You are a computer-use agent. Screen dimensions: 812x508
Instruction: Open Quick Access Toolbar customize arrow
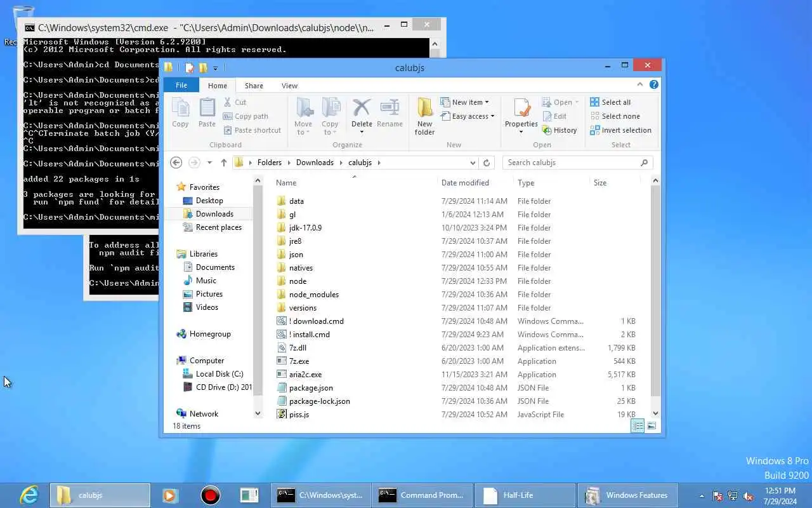216,68
